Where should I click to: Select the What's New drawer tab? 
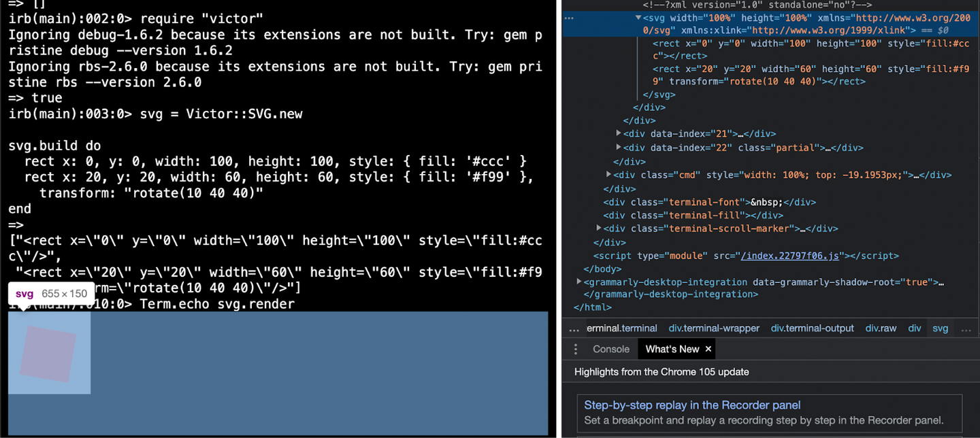[672, 349]
